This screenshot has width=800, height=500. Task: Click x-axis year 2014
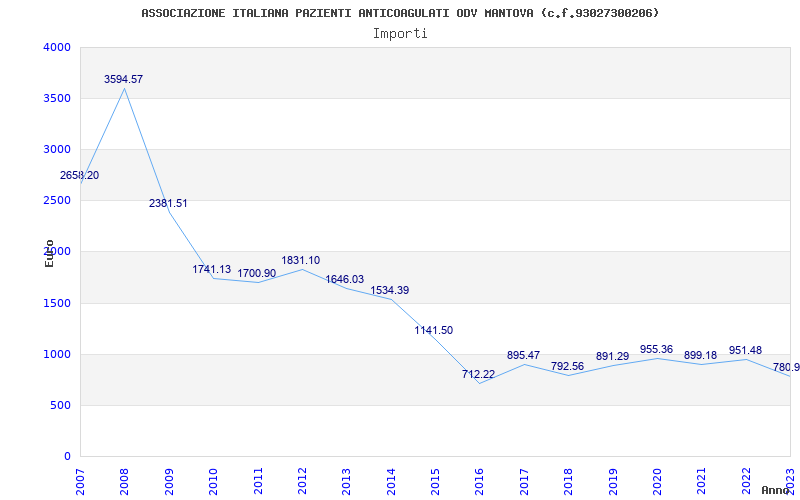pyautogui.click(x=391, y=481)
